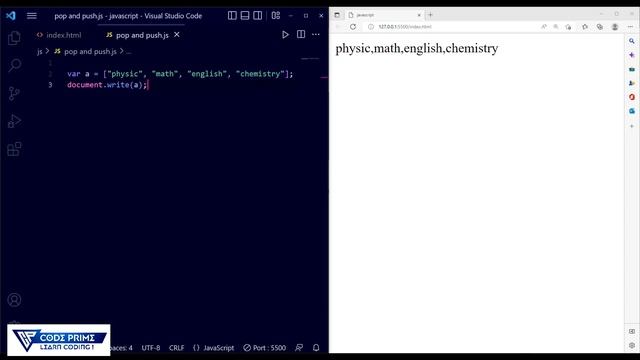
Task: Close the javascript browser tab
Action: pos(419,15)
